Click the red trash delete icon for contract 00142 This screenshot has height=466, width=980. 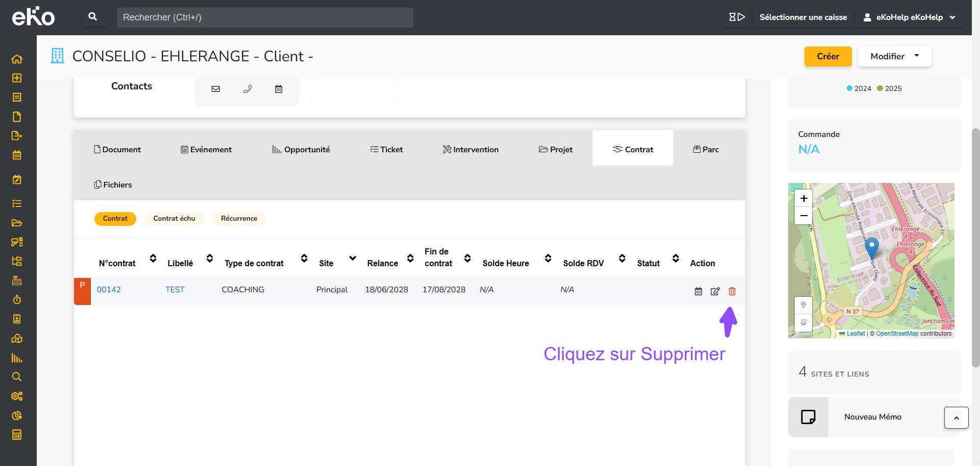click(732, 291)
